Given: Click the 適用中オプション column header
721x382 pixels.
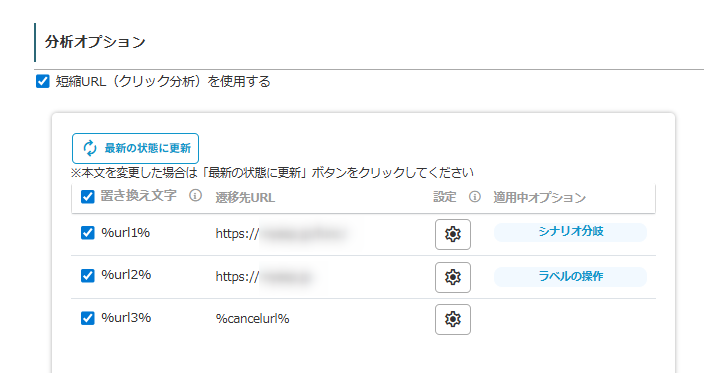Looking at the screenshot, I should tap(539, 198).
